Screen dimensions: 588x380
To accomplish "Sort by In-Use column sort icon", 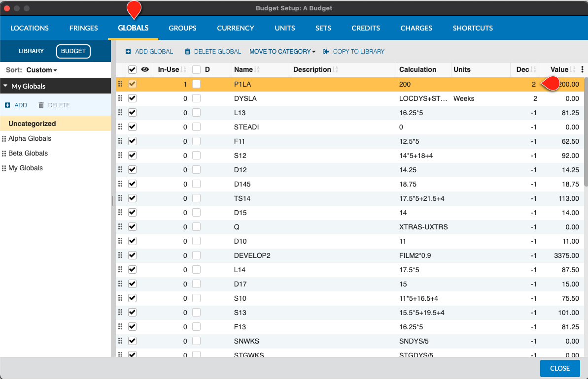I will tap(183, 69).
